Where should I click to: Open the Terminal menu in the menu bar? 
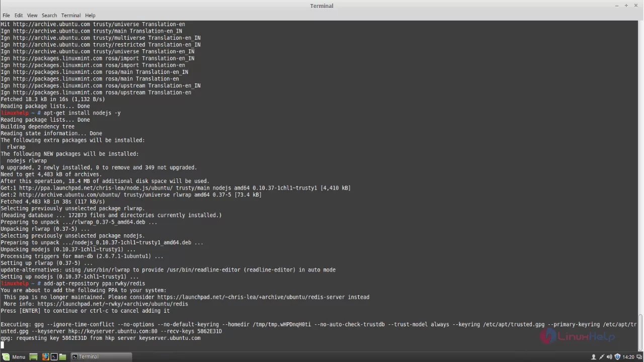pyautogui.click(x=71, y=15)
